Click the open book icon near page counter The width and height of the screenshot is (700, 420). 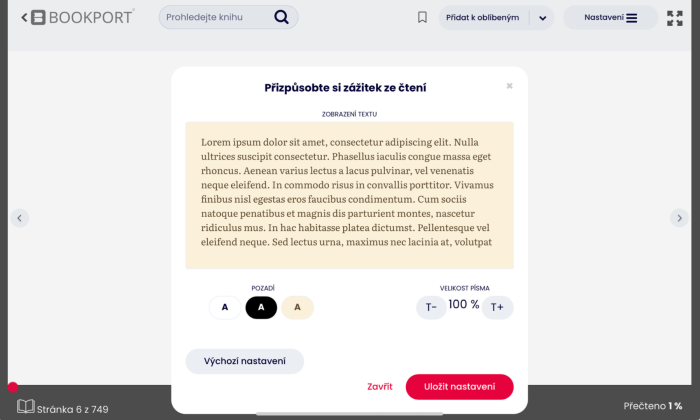click(25, 406)
